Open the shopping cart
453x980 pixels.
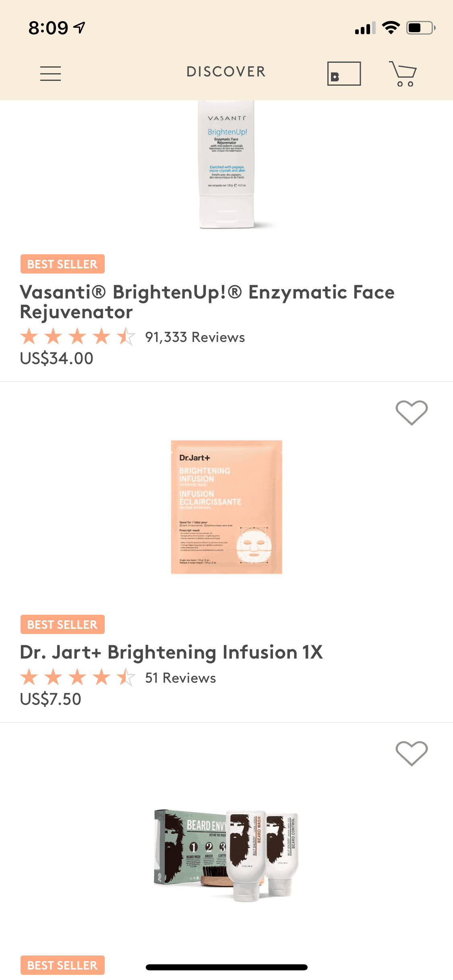403,74
